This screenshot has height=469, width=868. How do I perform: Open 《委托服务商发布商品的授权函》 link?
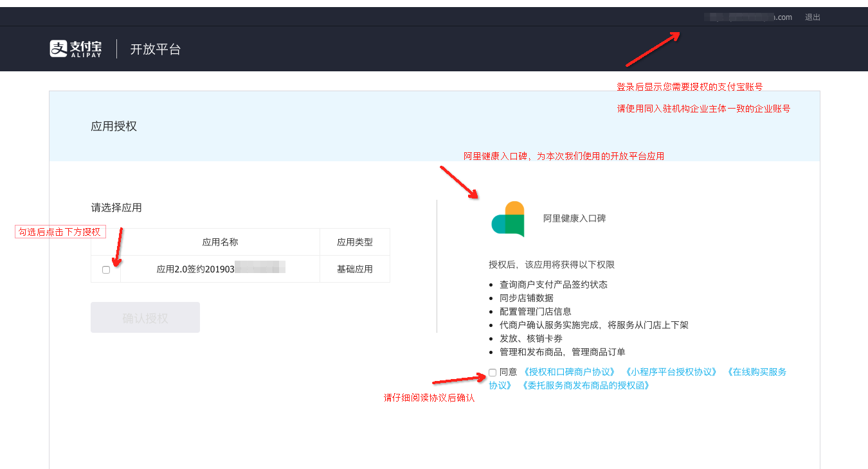point(585,385)
